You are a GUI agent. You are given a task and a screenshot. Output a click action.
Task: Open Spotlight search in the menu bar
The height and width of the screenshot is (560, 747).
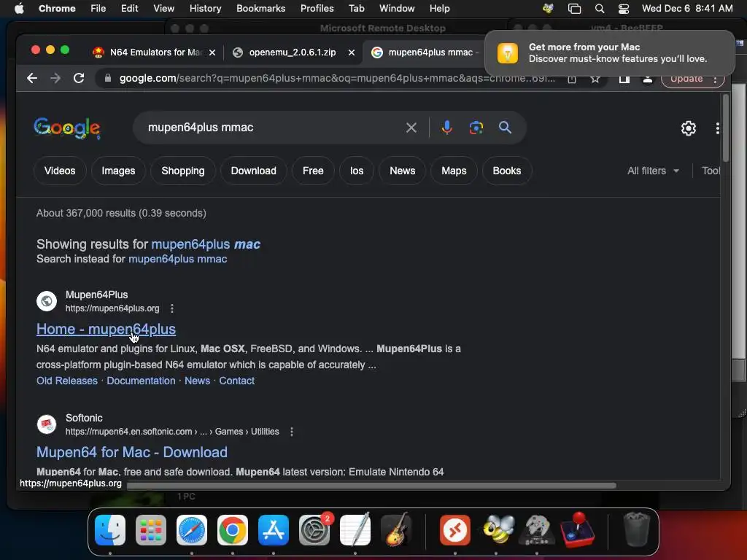(600, 9)
